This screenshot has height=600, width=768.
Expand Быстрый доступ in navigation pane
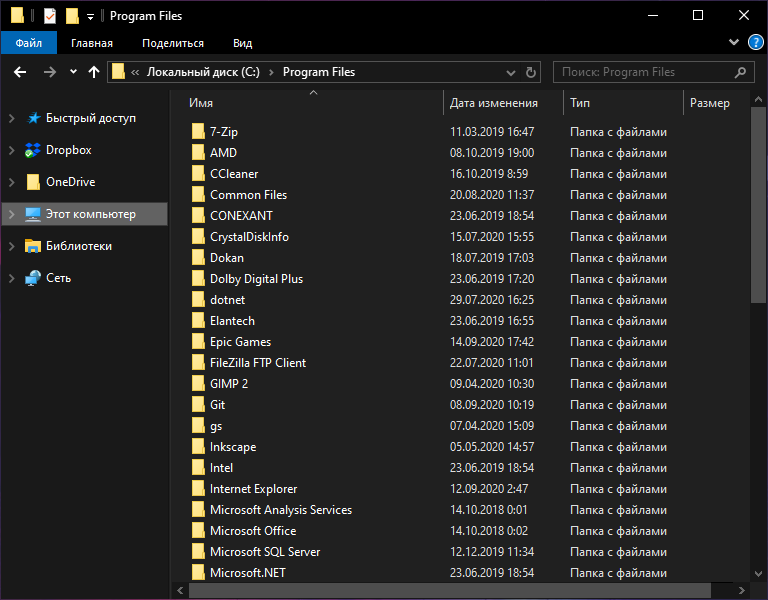pyautogui.click(x=12, y=118)
